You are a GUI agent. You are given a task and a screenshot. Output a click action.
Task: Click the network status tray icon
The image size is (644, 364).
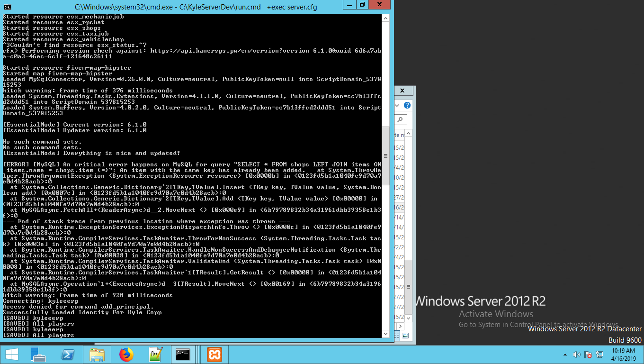599,355
